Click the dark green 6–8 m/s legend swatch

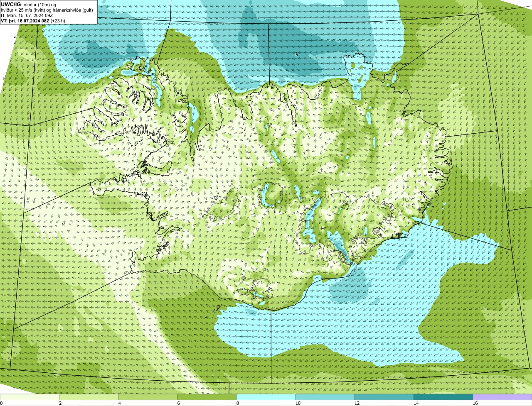click(x=207, y=397)
